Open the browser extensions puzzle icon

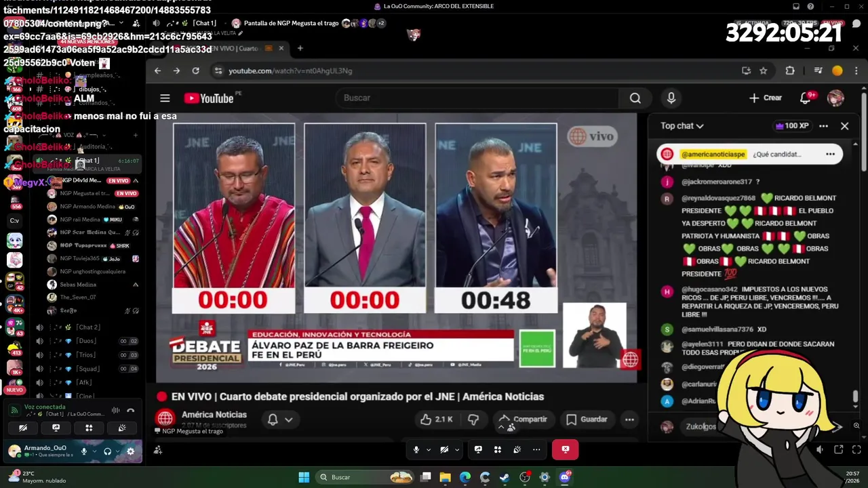[x=790, y=70]
